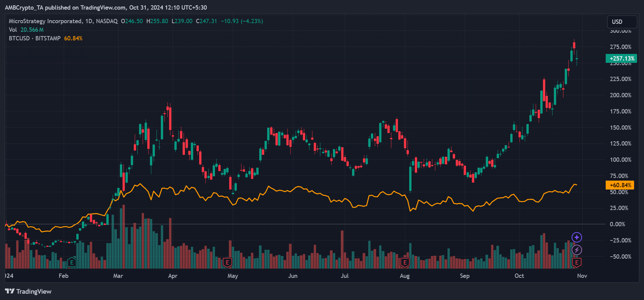The width and height of the screenshot is (644, 300).
Task: Click the -50.00% price scale label
Action: pos(621,257)
